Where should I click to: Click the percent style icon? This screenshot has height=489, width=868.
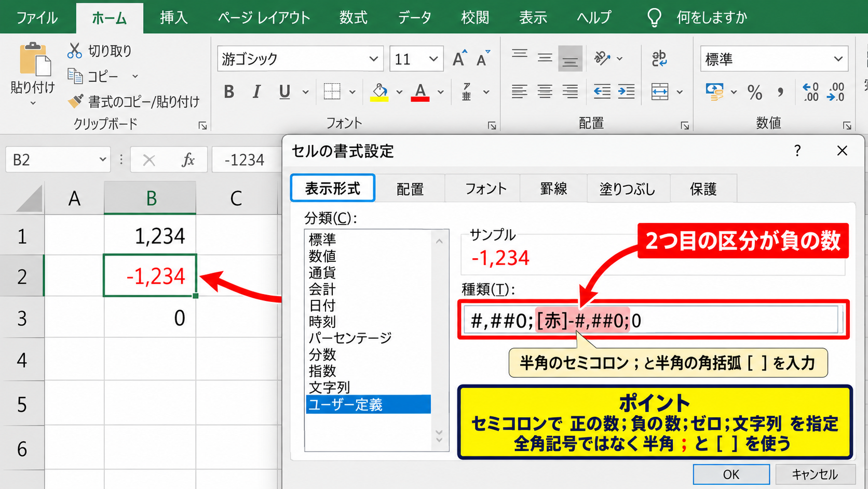(x=755, y=92)
